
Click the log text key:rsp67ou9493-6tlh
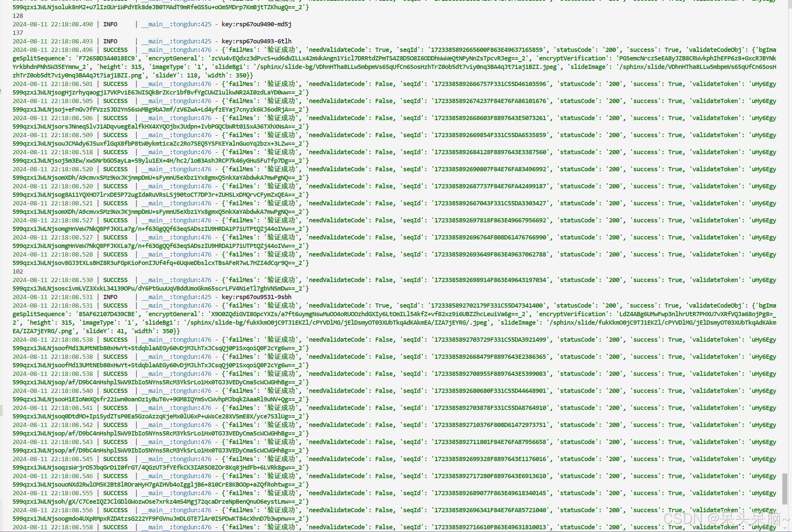(256, 41)
